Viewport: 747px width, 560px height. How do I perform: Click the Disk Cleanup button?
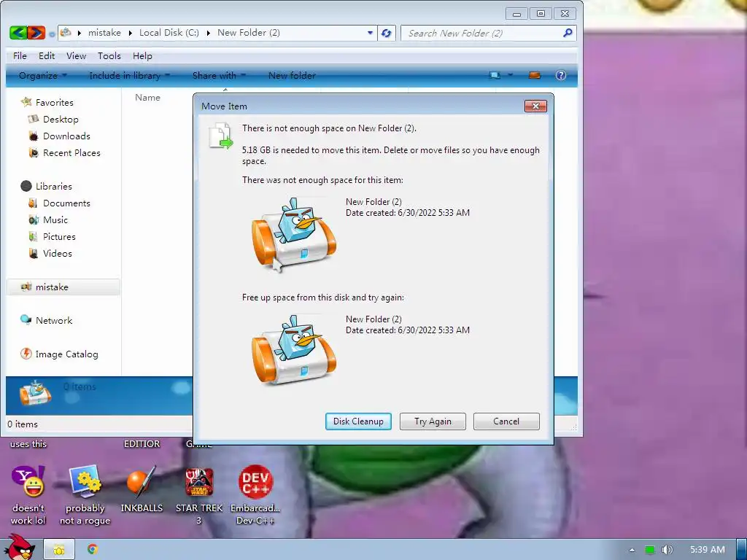(358, 421)
